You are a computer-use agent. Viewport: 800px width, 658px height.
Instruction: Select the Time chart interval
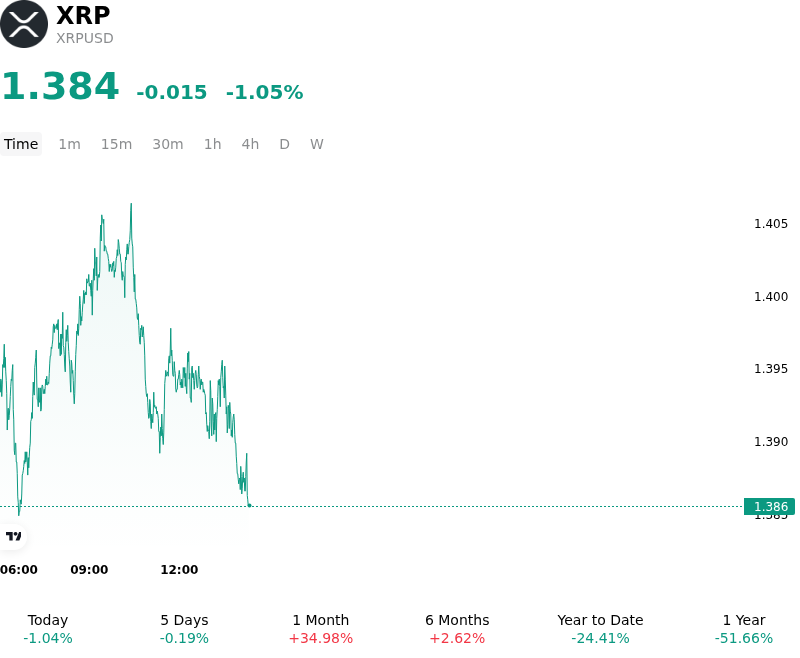21,144
